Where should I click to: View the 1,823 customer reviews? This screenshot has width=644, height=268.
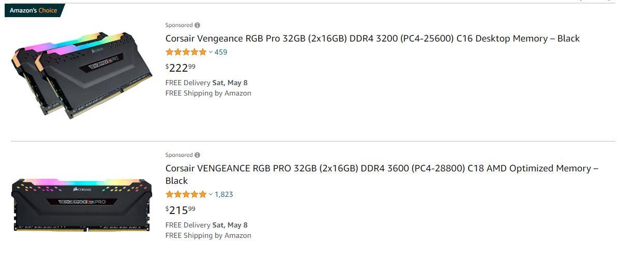(224, 194)
